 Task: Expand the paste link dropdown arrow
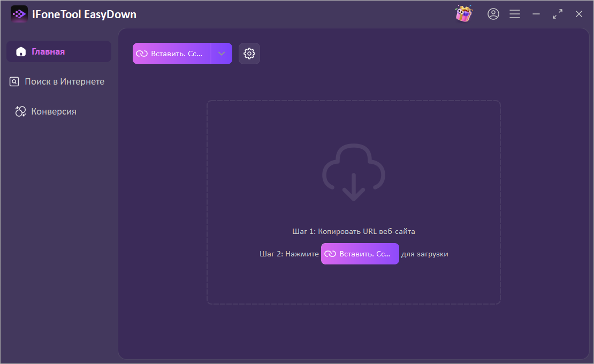coord(222,53)
